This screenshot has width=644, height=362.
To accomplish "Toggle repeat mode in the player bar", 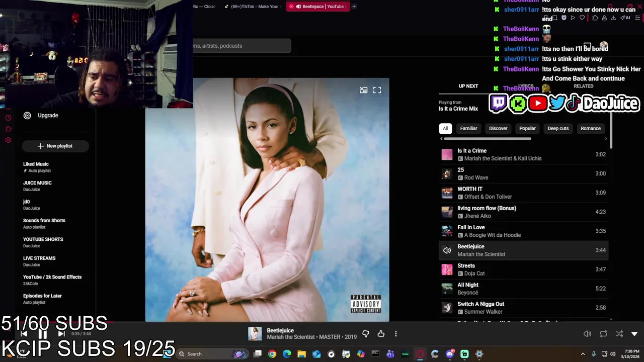I will click(603, 334).
